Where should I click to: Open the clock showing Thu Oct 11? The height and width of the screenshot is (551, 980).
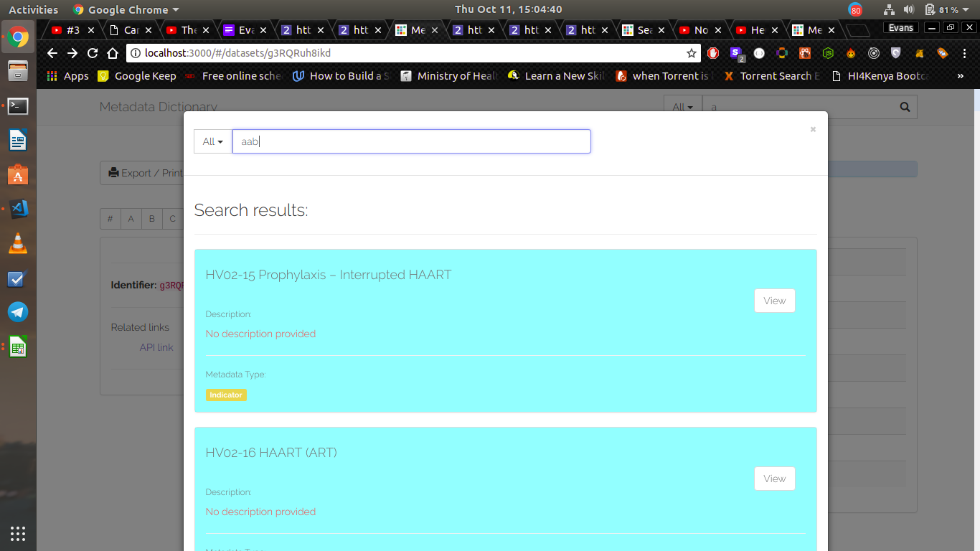(509, 9)
